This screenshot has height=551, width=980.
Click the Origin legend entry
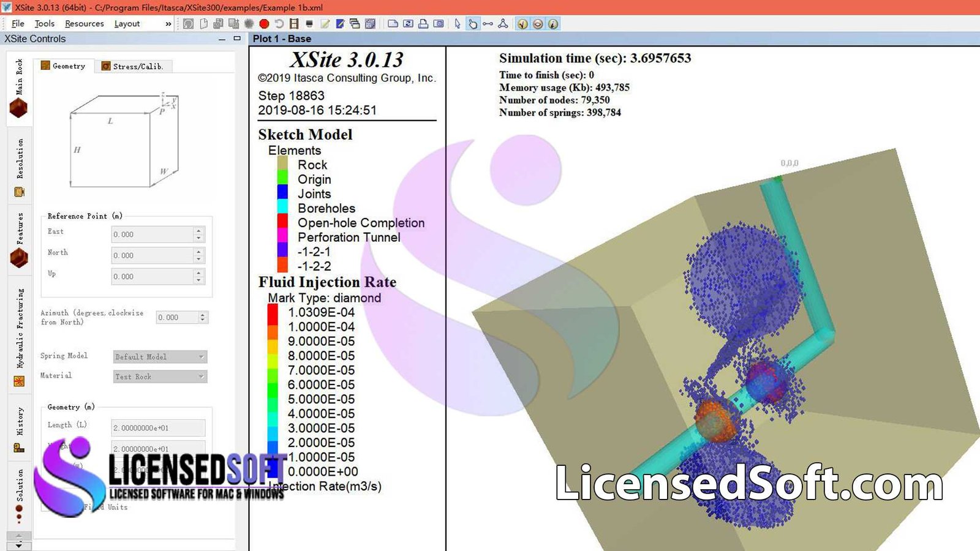click(x=314, y=179)
